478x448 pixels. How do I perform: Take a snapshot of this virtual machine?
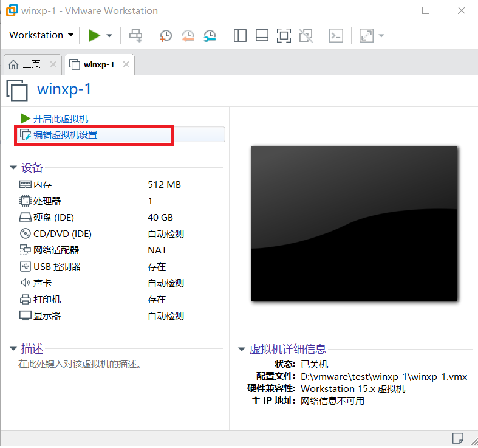pos(166,35)
